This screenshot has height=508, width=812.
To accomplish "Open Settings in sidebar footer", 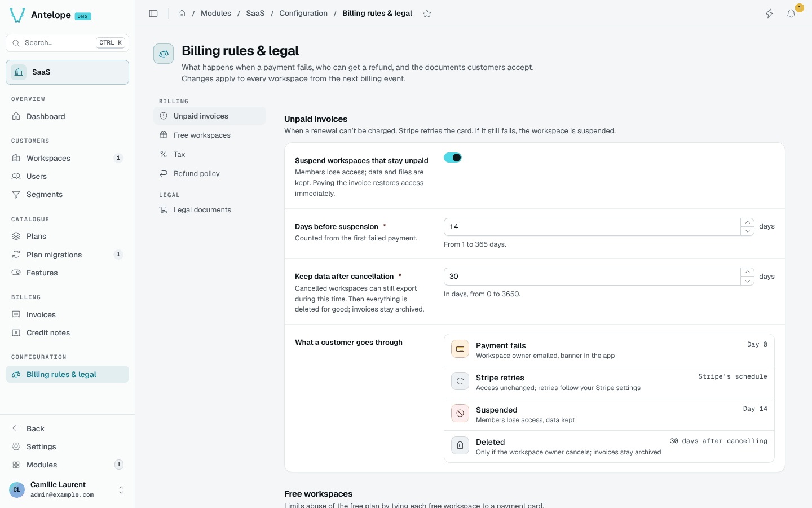I will coord(67,446).
